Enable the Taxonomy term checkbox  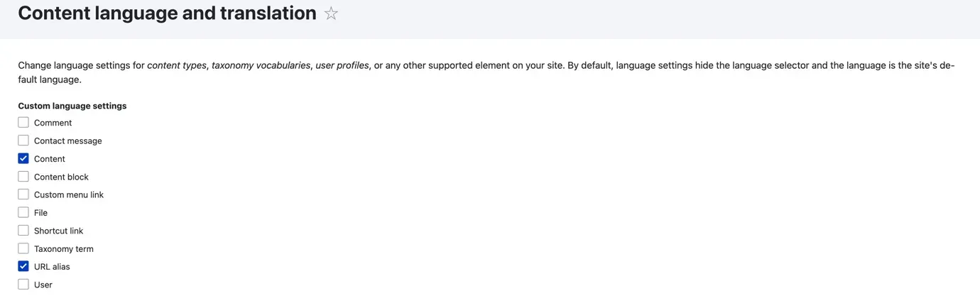point(23,248)
